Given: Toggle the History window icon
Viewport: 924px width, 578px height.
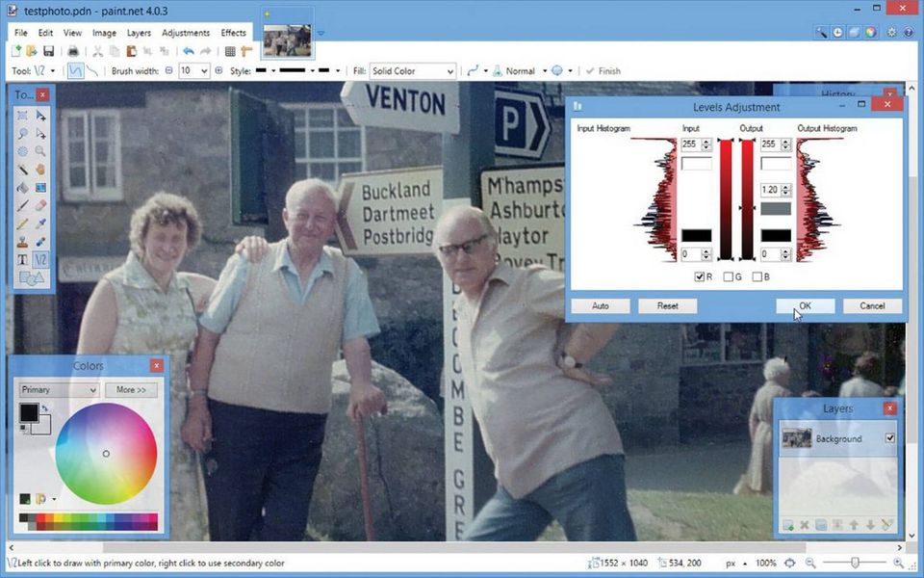Looking at the screenshot, I should coord(838,32).
